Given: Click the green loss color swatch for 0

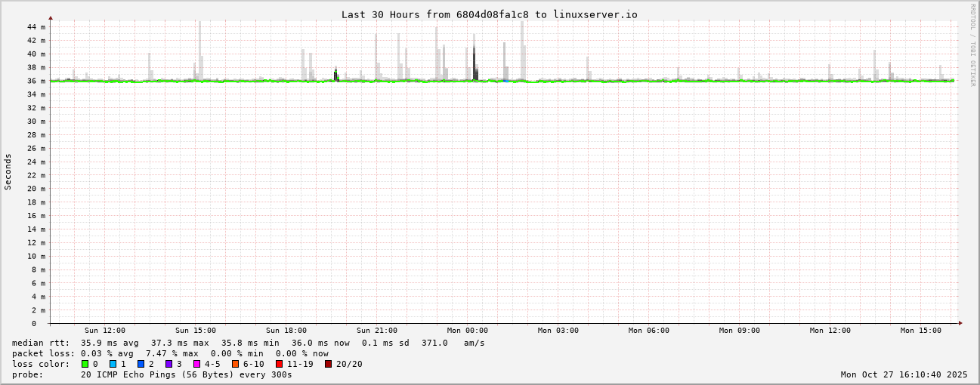Looking at the screenshot, I should pyautogui.click(x=85, y=364).
